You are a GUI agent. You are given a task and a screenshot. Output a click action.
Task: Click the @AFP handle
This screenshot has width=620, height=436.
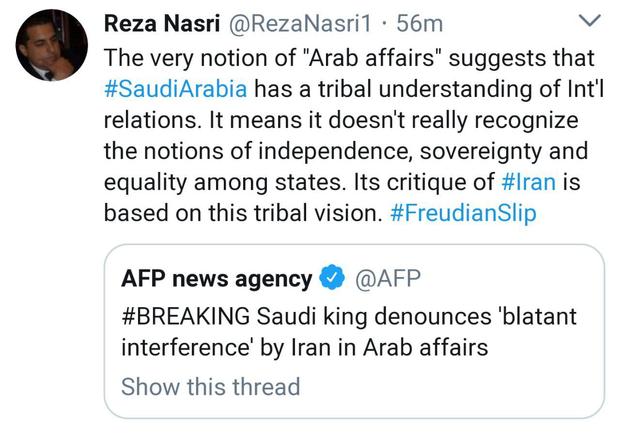click(x=388, y=278)
